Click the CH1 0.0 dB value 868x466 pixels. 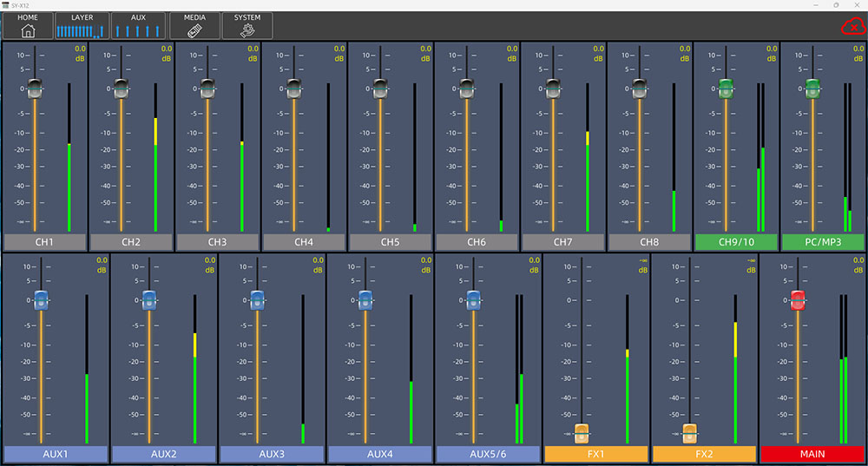point(80,53)
